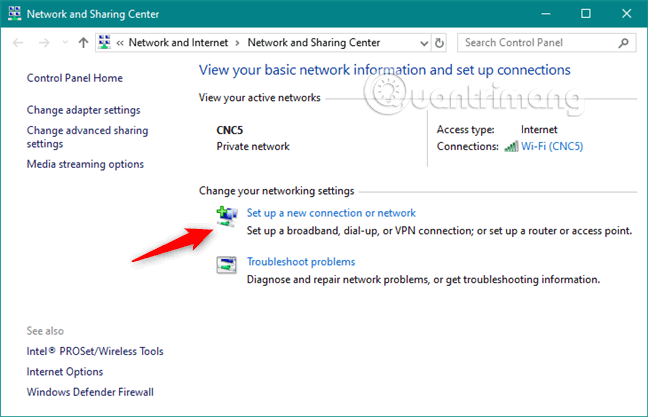Click the back navigation arrow

(x=19, y=43)
